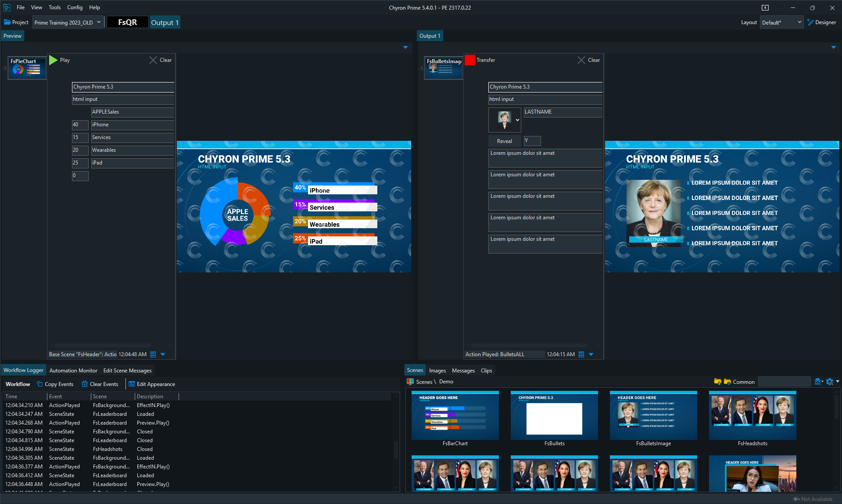Click the Description column header
The width and height of the screenshot is (842, 504).
[x=157, y=397]
